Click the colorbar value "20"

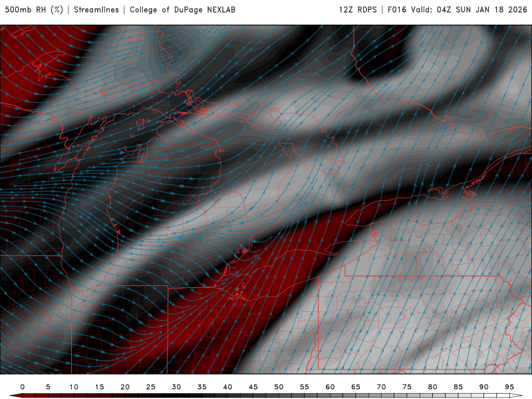[x=125, y=387]
